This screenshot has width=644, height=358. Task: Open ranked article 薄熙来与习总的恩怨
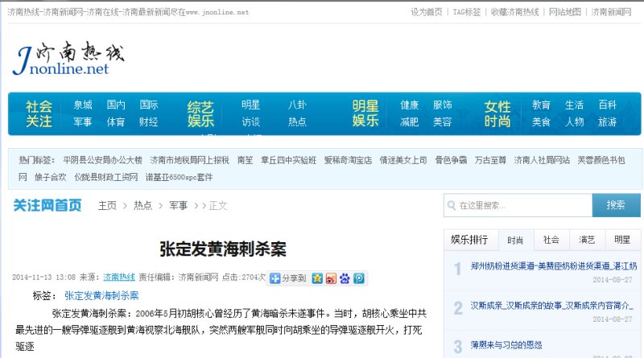pyautogui.click(x=506, y=345)
